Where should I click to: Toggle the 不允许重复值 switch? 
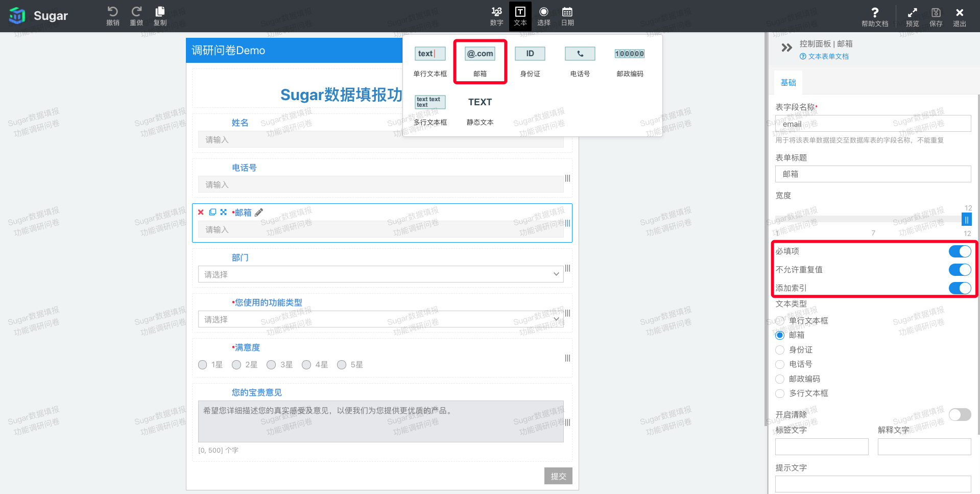(960, 270)
